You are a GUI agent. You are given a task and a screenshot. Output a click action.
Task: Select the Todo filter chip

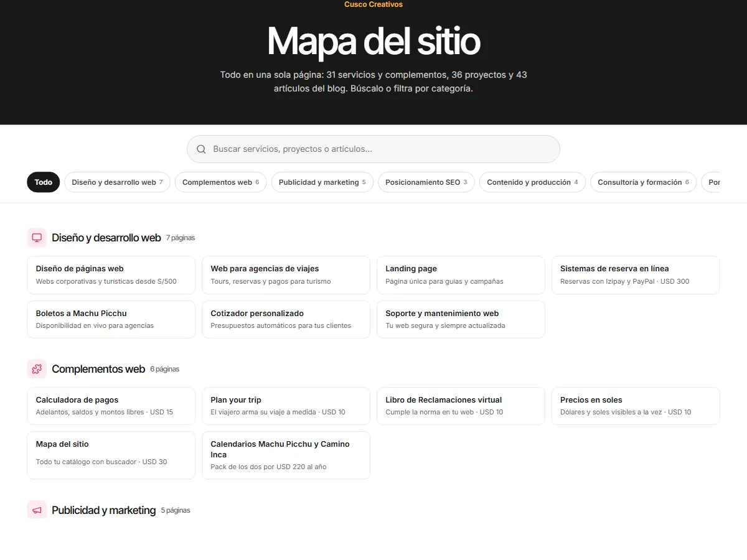[x=44, y=182]
